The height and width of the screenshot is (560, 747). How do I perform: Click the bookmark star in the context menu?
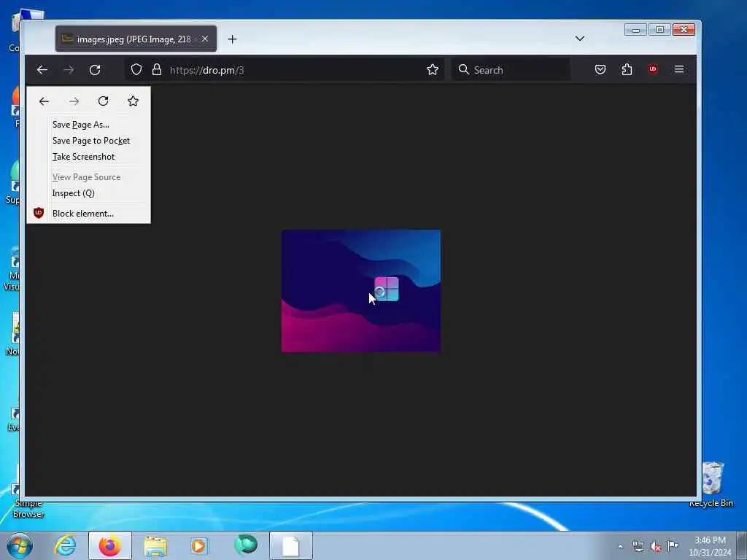pyautogui.click(x=133, y=101)
